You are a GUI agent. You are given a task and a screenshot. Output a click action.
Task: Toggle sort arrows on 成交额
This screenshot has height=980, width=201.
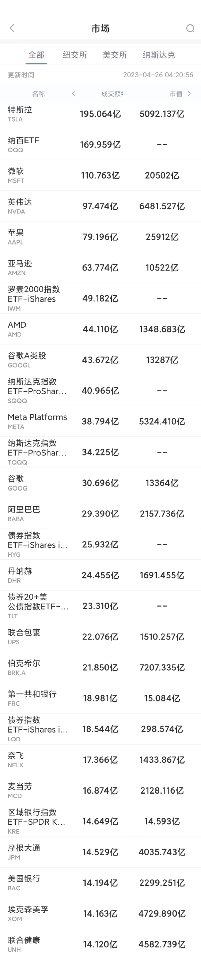[122, 94]
